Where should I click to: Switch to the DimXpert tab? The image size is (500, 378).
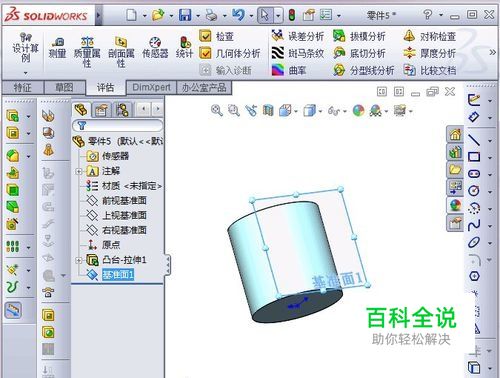151,87
